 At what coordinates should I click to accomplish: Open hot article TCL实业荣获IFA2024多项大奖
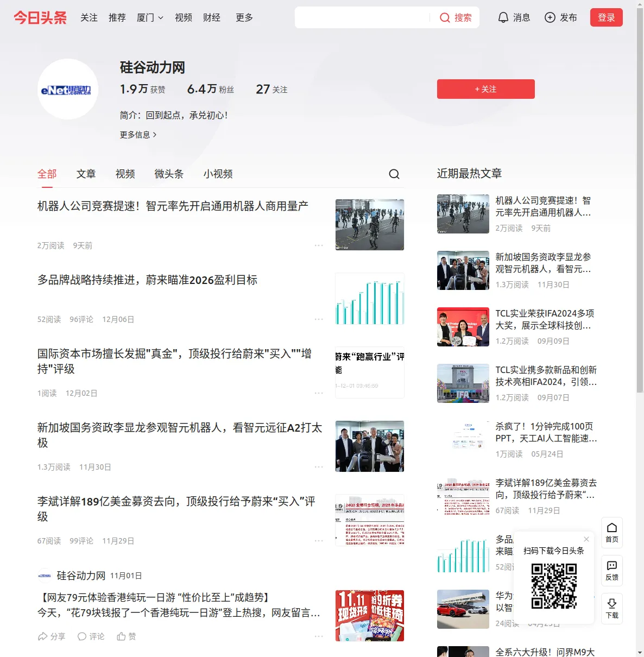pos(545,319)
